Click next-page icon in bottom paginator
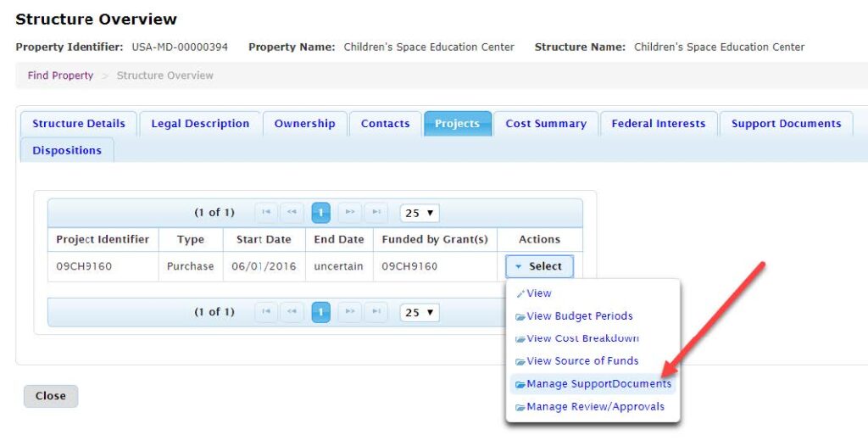This screenshot has width=868, height=446. pyautogui.click(x=349, y=312)
